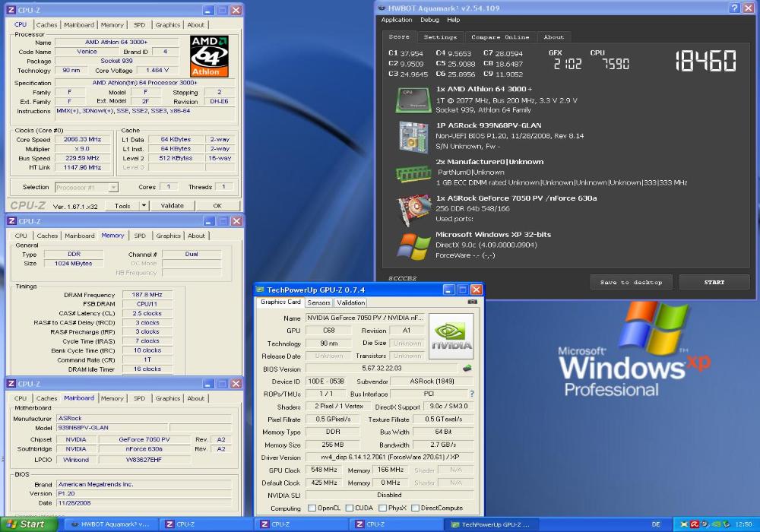Open the Validation tab in GPU-Z
This screenshot has height=532, width=760.
(x=351, y=302)
